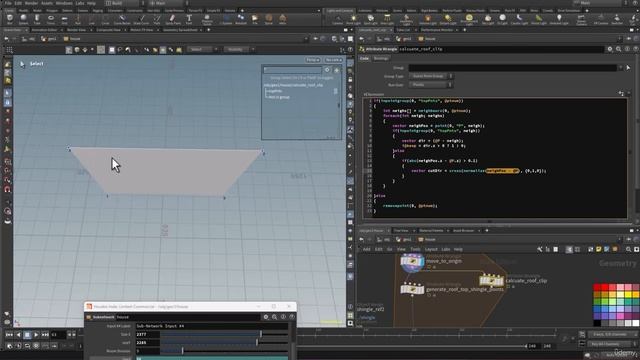Click the magnet snapping tool in left toolbar

[x=7, y=189]
